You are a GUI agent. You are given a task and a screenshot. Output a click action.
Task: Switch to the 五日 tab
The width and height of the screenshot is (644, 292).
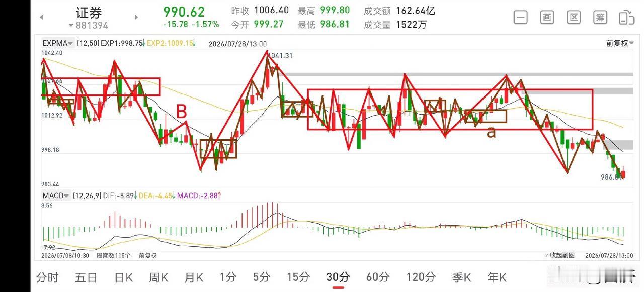tap(86, 277)
